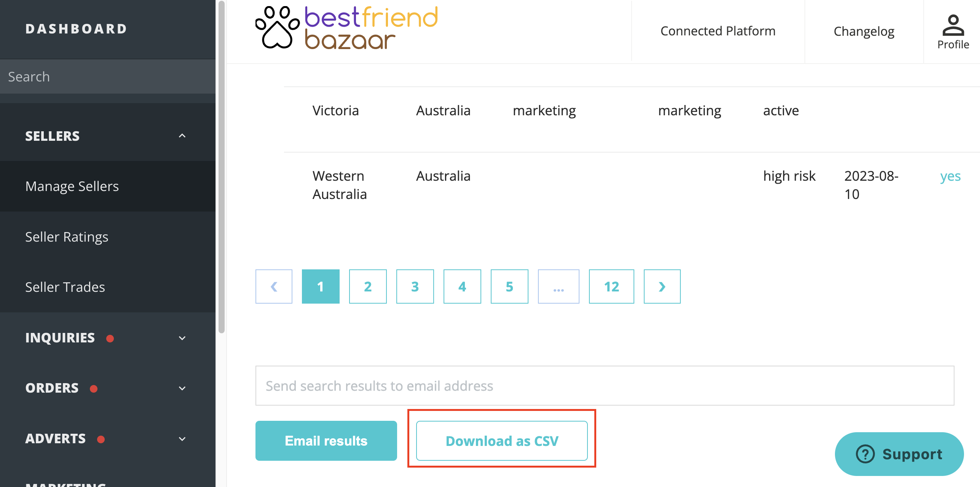Jump to results page 12
This screenshot has height=487, width=980.
click(x=611, y=286)
